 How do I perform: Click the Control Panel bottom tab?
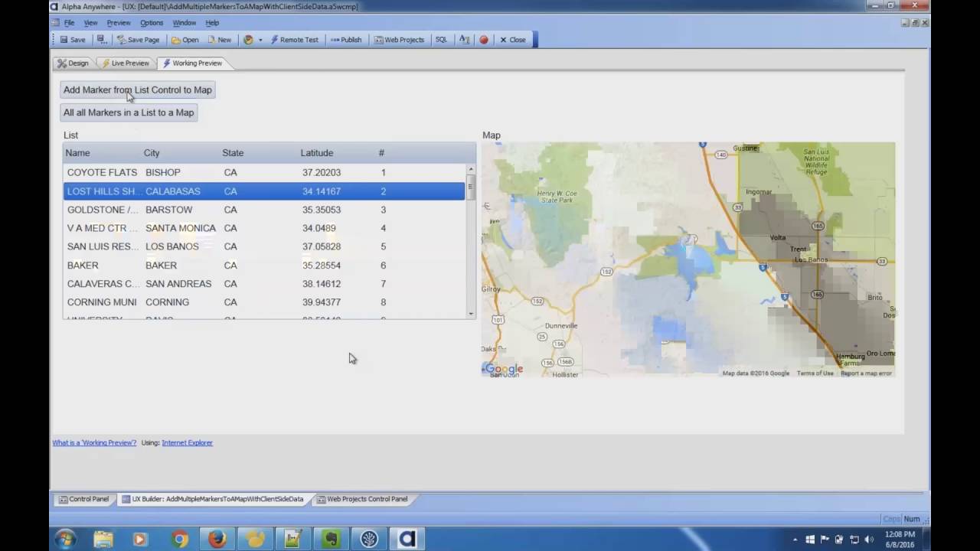tap(83, 499)
